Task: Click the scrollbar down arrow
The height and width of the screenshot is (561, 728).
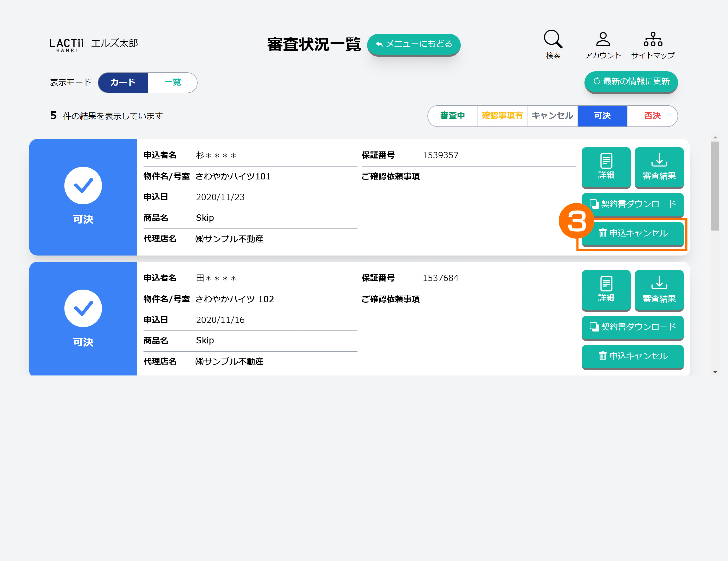Action: (715, 372)
